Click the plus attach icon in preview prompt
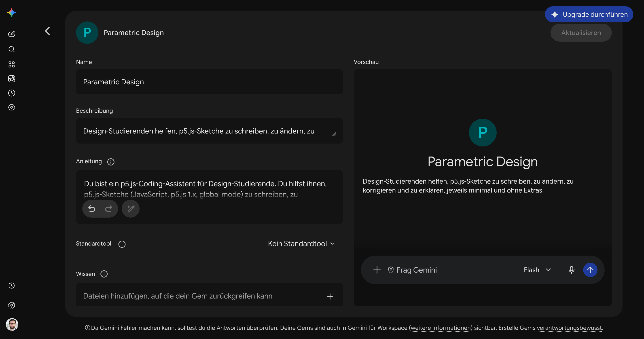 (377, 270)
